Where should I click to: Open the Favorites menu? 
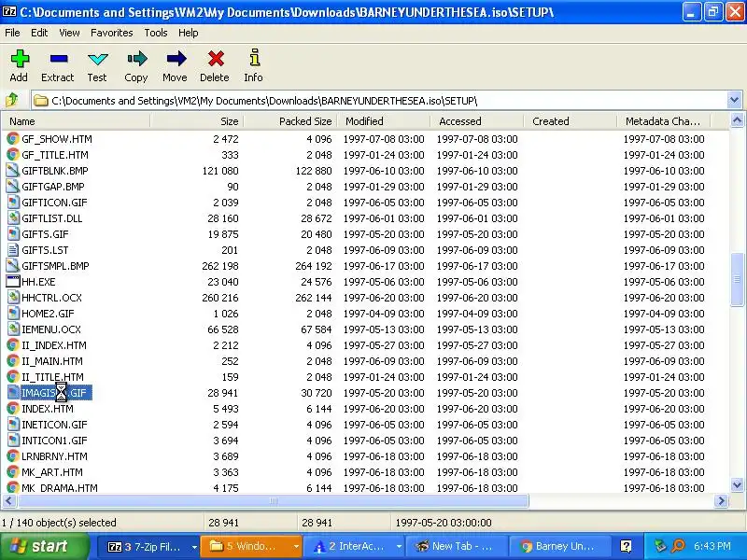pos(111,33)
